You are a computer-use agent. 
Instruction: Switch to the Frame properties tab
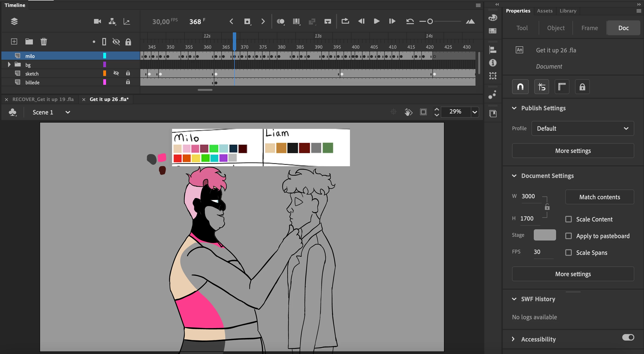589,28
